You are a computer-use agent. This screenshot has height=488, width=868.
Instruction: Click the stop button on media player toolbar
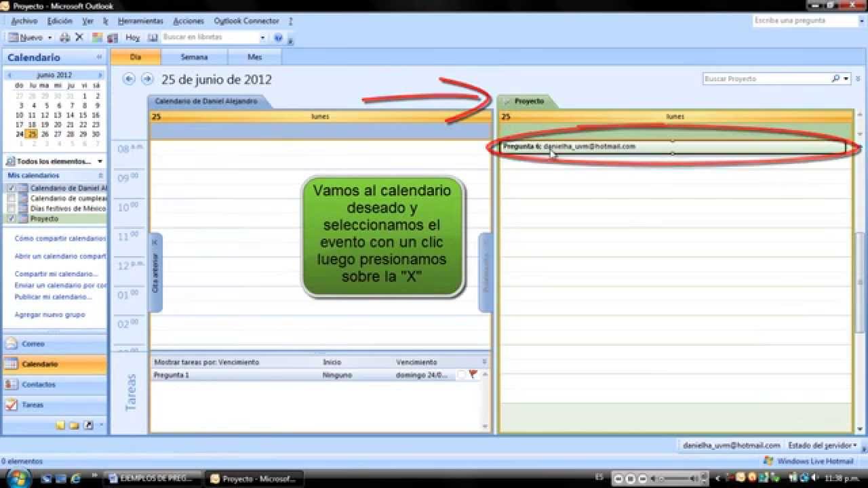click(x=630, y=479)
